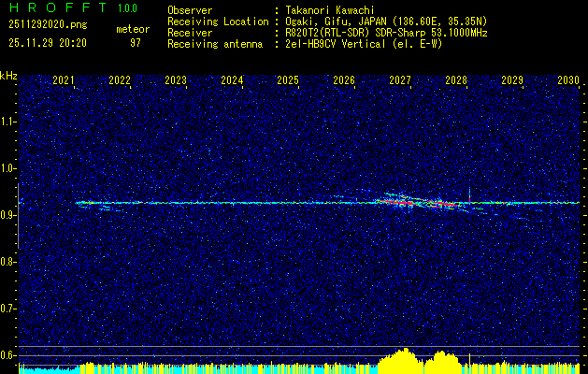Click the bright red meteor echo near 2027
The height and width of the screenshot is (374, 588).
coord(401,203)
